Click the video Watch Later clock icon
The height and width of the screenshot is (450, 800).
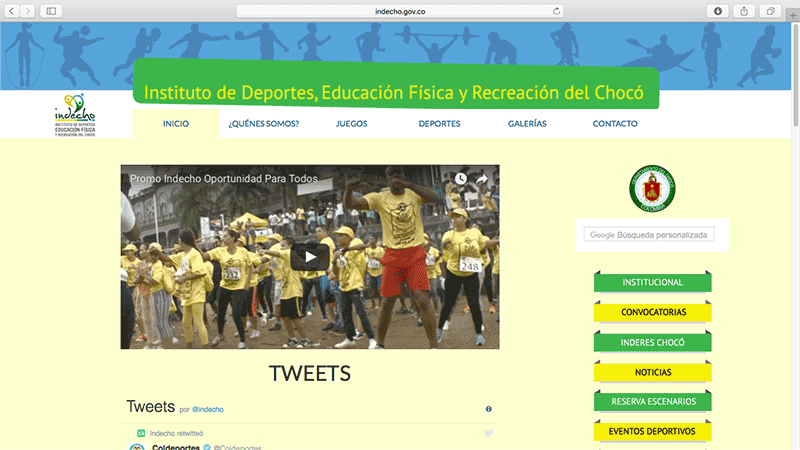pos(461,179)
